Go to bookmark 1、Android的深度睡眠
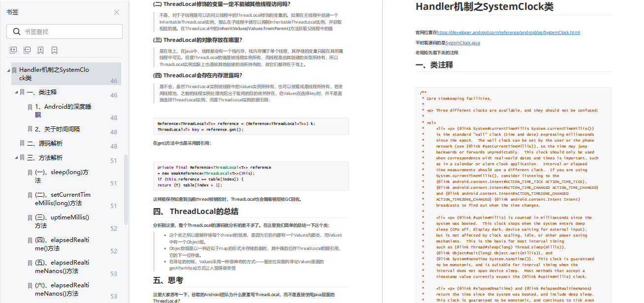The image size is (644, 303). [x=63, y=111]
